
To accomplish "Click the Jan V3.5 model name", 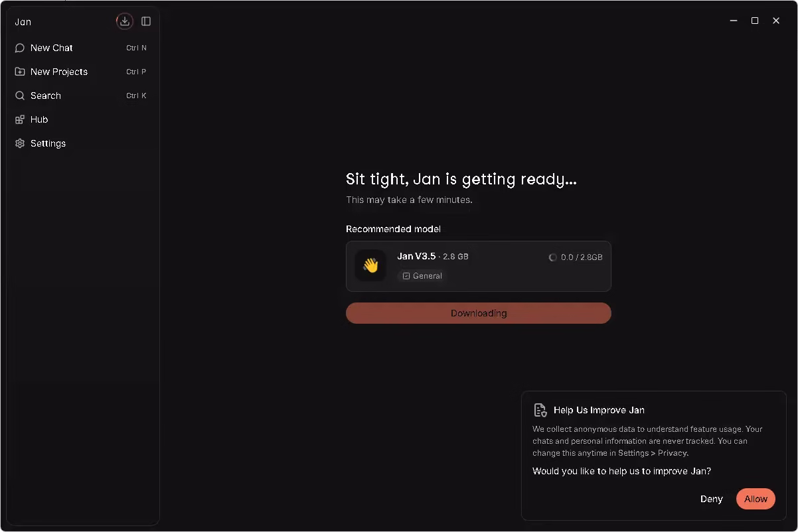I will [x=416, y=256].
